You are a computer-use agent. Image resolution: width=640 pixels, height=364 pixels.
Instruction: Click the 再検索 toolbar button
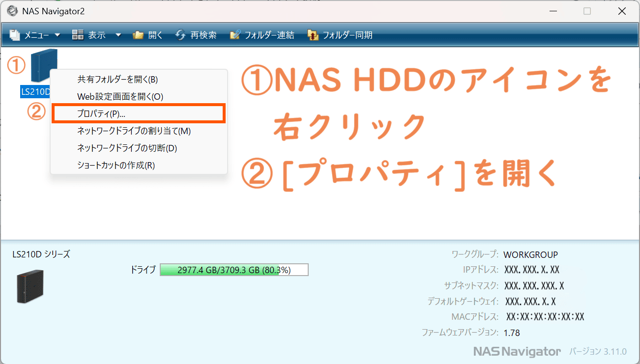pyautogui.click(x=196, y=35)
